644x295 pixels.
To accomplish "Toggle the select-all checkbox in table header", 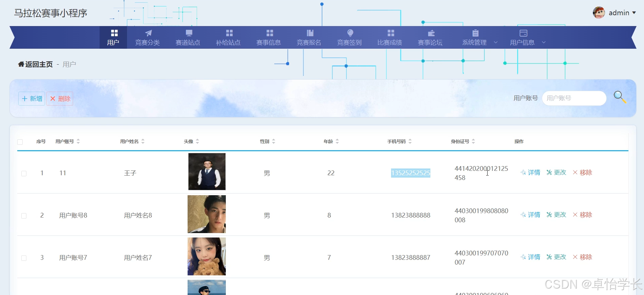I will (x=20, y=142).
